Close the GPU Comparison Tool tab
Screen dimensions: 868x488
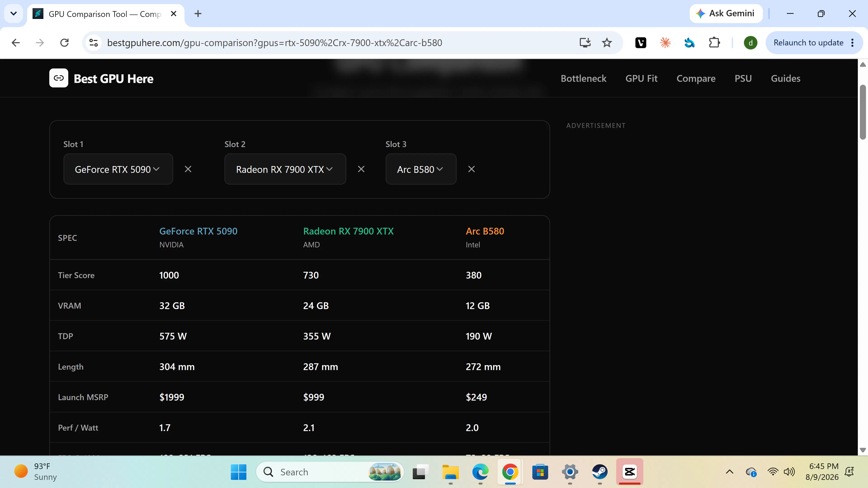(x=174, y=14)
